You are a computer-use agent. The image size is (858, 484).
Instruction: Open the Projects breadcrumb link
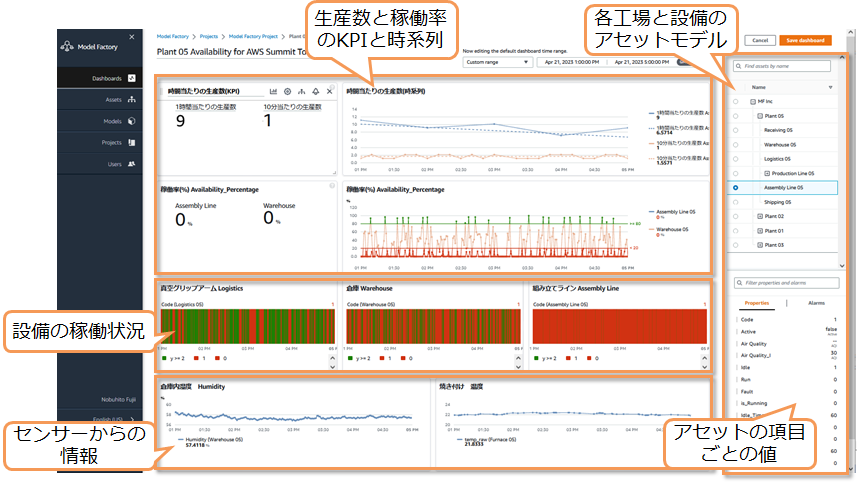[x=208, y=37]
